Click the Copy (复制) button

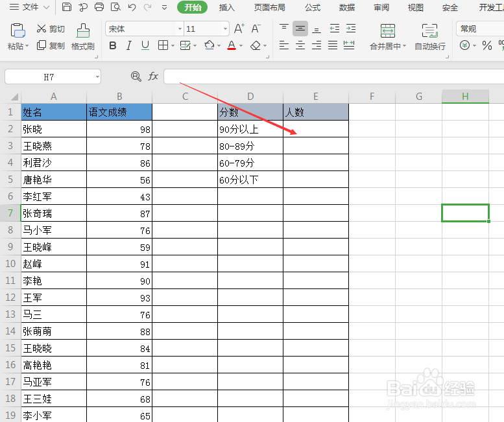point(51,45)
